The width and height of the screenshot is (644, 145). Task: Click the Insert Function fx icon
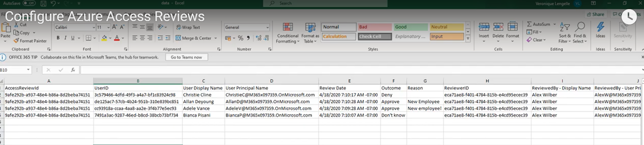[73, 70]
